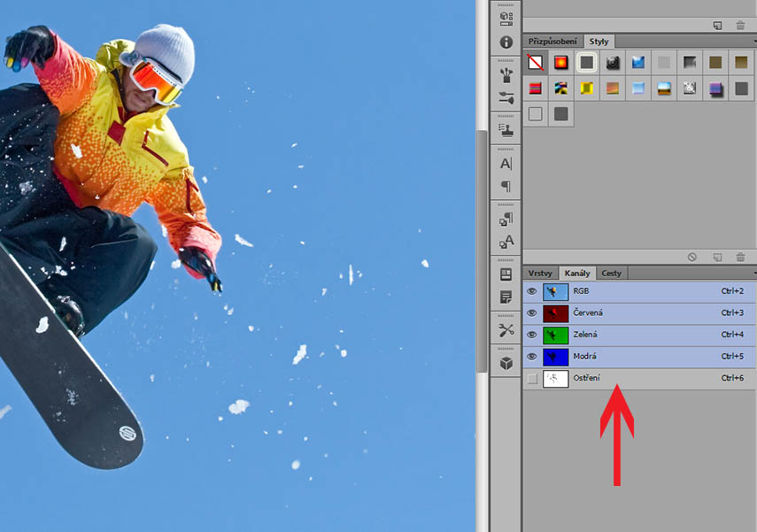Select the Modrá channel name
This screenshot has width=757, height=532.
point(584,356)
